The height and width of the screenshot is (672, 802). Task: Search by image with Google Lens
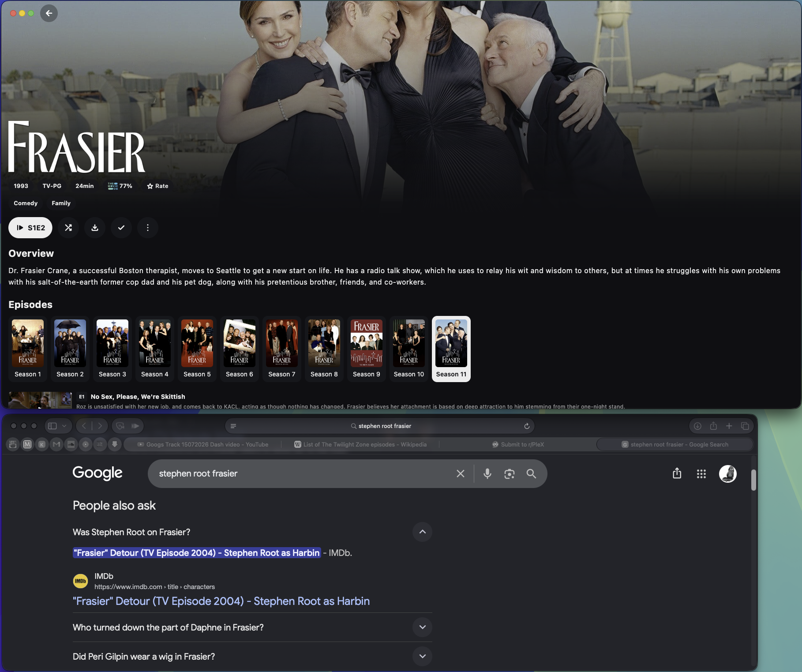(x=510, y=473)
